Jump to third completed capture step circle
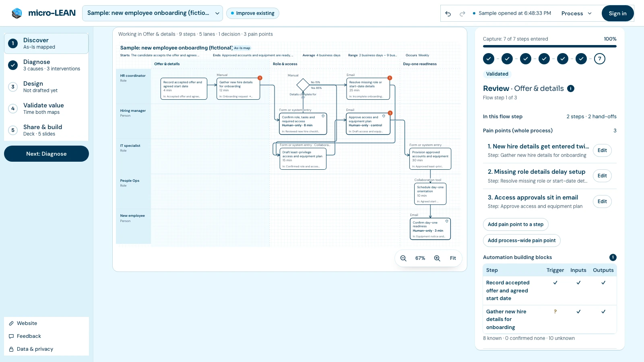The width and height of the screenshot is (644, 362). point(526,59)
